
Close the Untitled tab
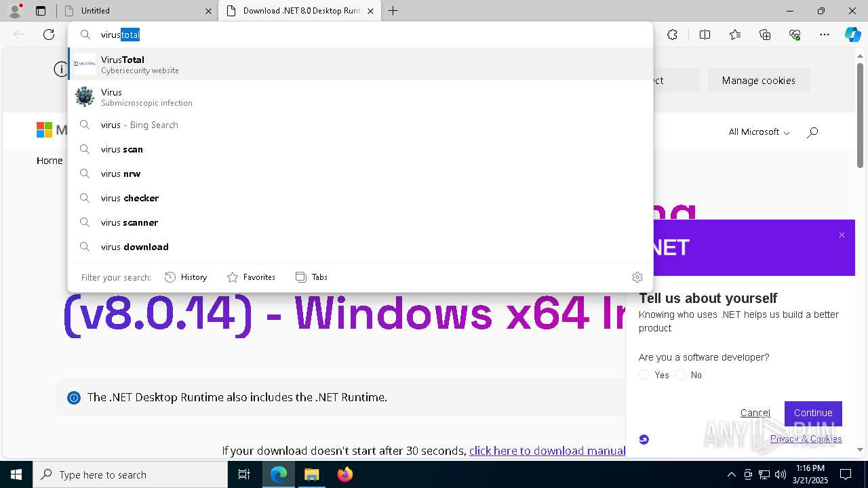pyautogui.click(x=208, y=11)
